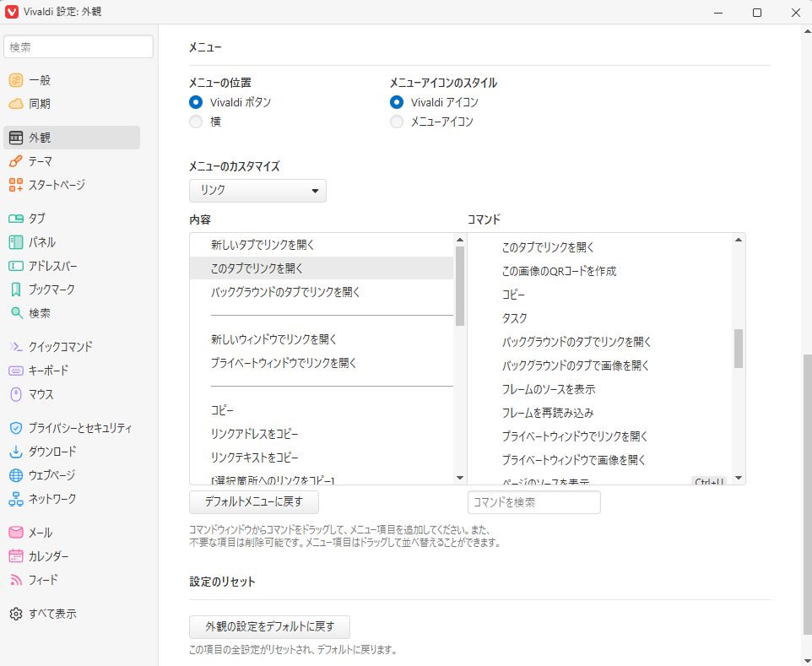Screen dimensions: 812x666
Task: Click the すべて表示 gear icon
Action: 16,614
